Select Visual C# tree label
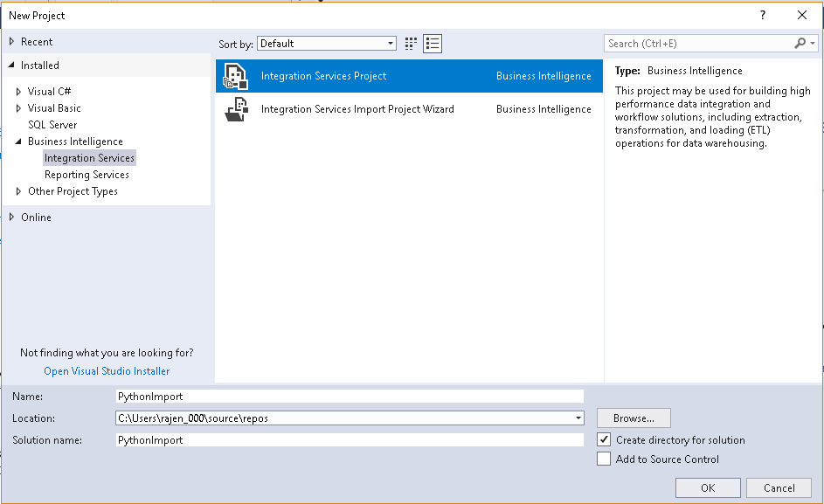 point(50,92)
